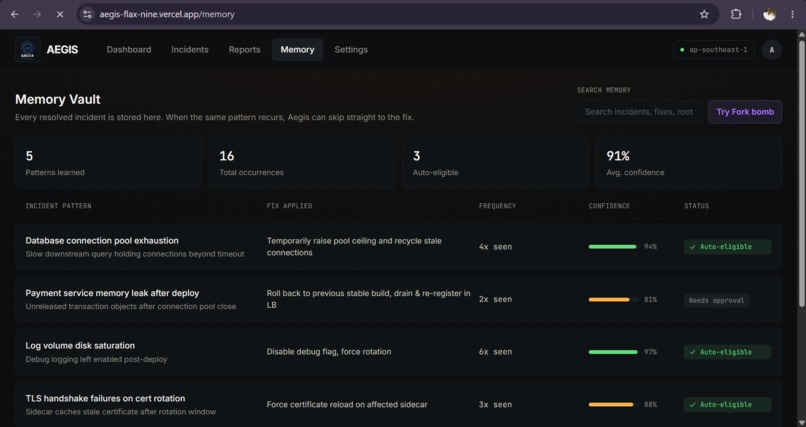This screenshot has width=806, height=427.
Task: Switch to the Incidents tab
Action: pyautogui.click(x=190, y=50)
